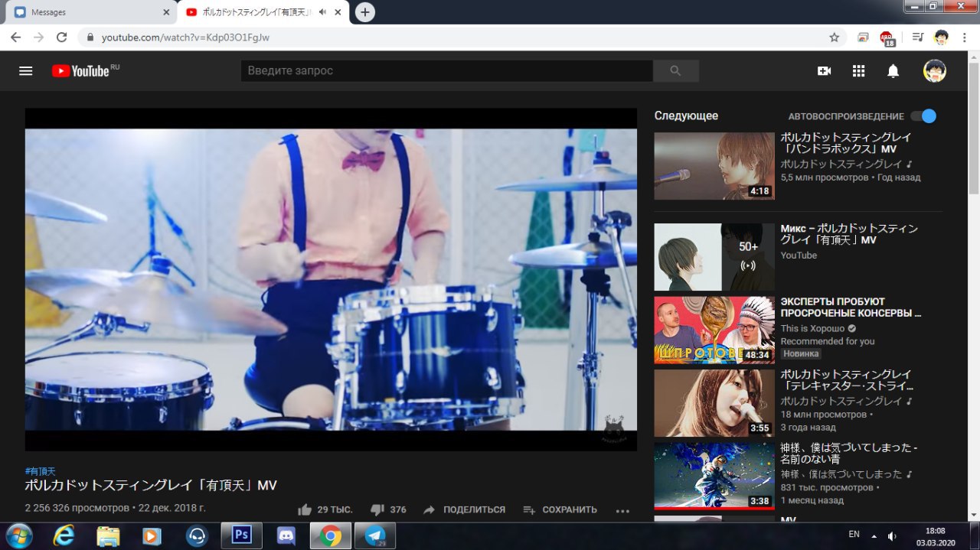Go back to the previous page
The width and height of the screenshot is (980, 550).
[x=15, y=37]
